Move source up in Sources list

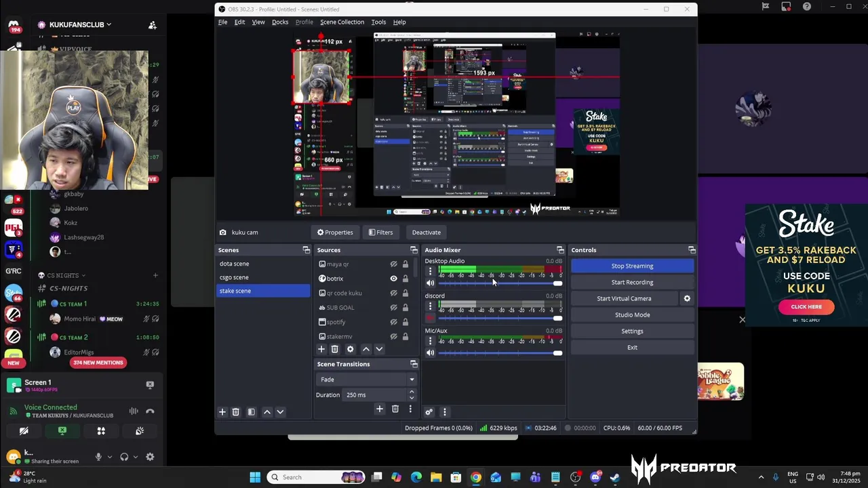366,349
